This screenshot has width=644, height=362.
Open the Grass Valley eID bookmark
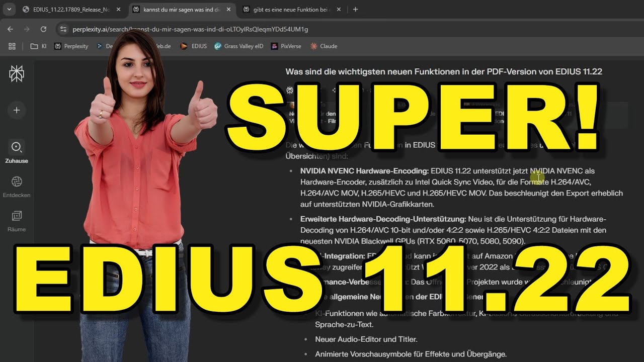coord(238,46)
